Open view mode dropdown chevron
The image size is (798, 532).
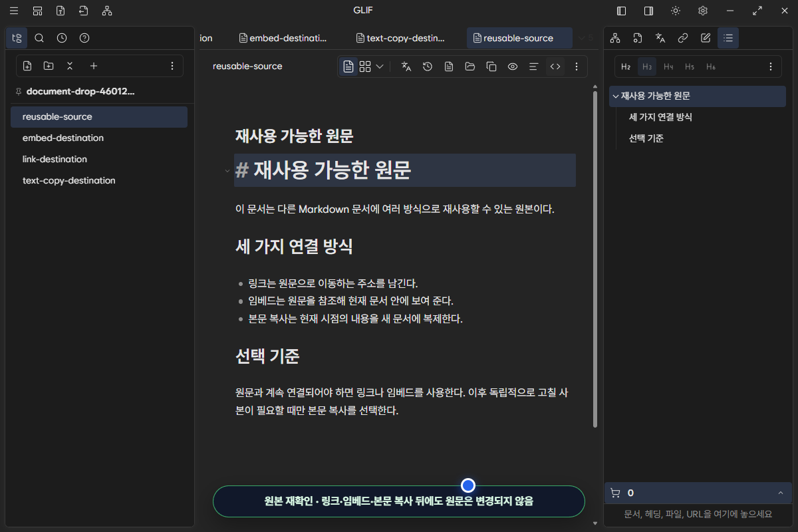point(380,66)
